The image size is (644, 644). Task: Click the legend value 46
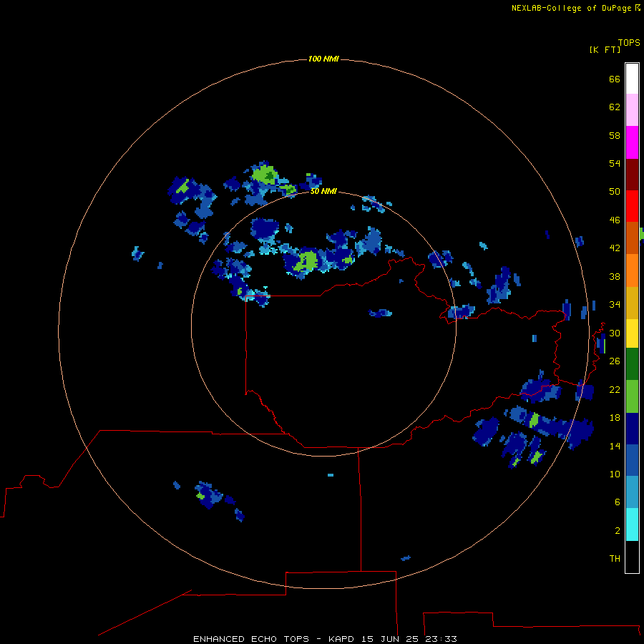(x=615, y=220)
